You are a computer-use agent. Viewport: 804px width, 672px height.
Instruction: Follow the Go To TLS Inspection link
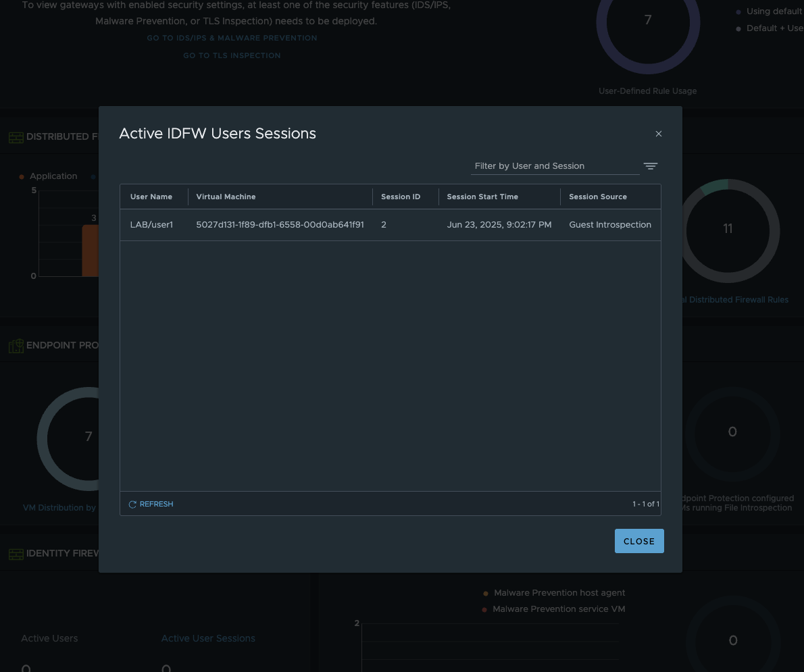click(x=232, y=55)
